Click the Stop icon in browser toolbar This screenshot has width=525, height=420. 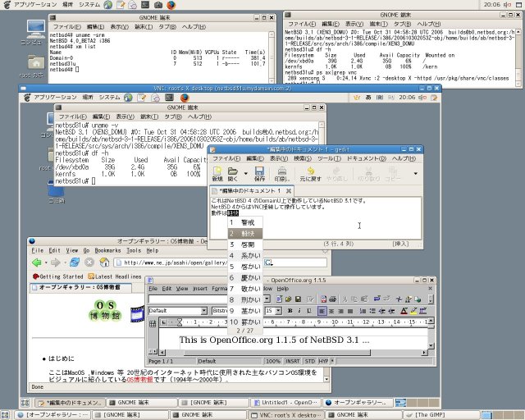coord(89,262)
